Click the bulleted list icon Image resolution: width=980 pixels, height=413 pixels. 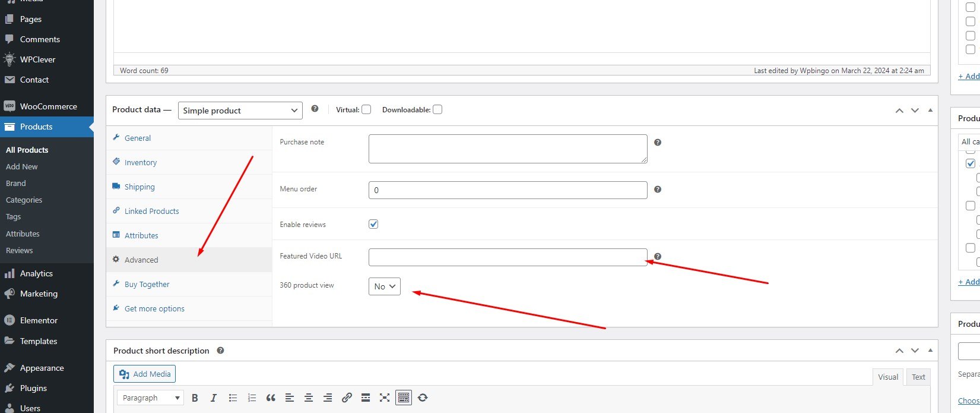(x=233, y=398)
